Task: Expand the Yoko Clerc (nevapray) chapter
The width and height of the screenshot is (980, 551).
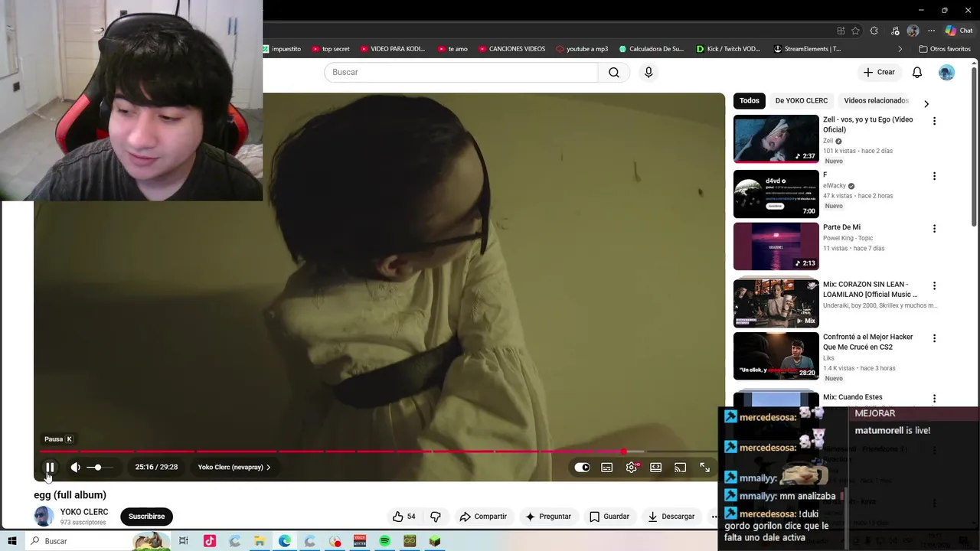Action: tap(234, 467)
